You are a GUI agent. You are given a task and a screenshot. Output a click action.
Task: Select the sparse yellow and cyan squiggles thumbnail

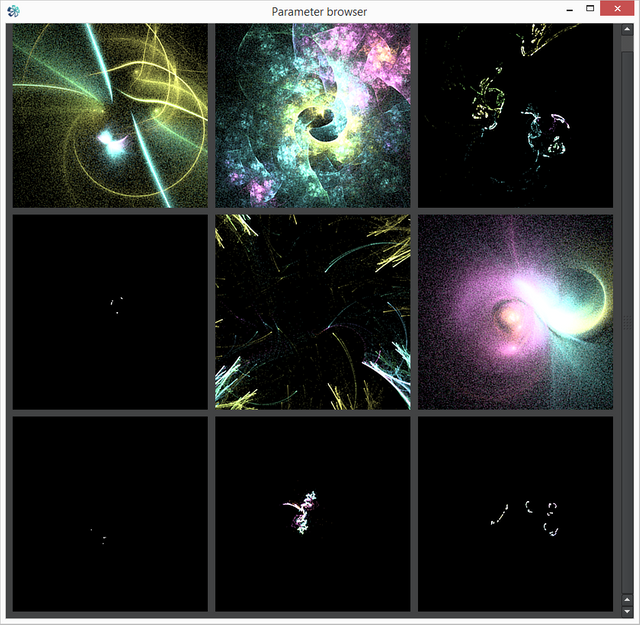tap(515, 116)
